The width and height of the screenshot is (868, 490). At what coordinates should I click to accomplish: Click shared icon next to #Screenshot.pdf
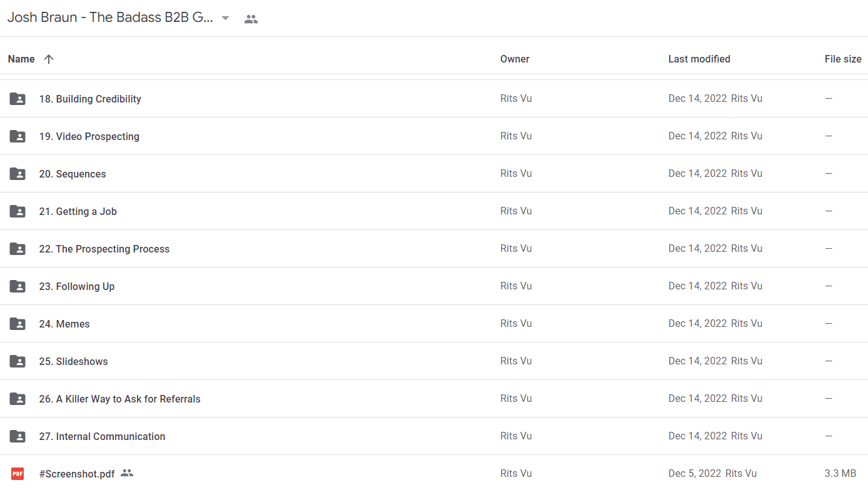tap(127, 473)
